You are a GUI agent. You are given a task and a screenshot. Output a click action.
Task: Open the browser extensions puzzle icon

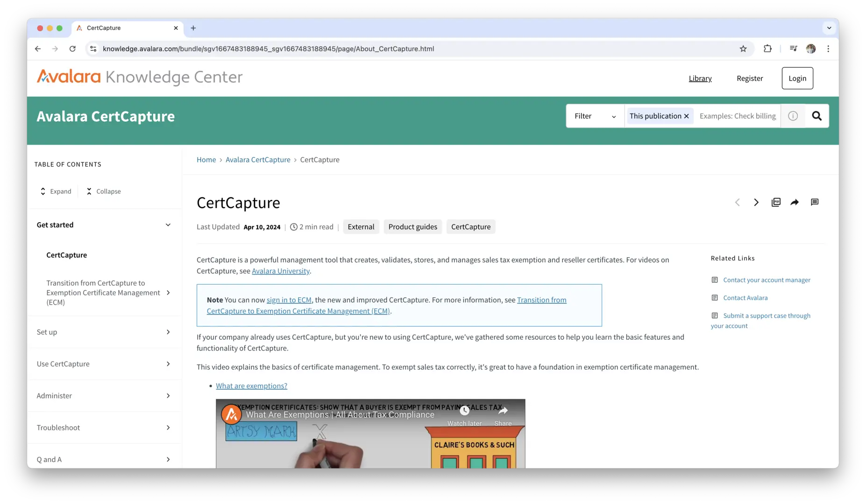[x=767, y=49]
